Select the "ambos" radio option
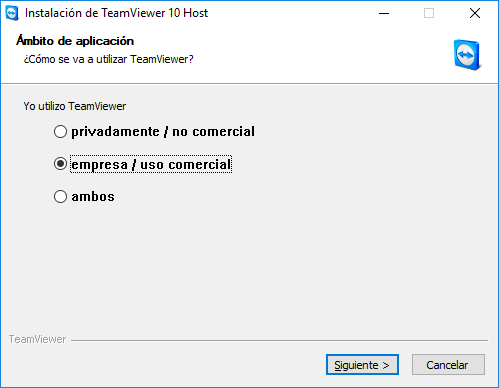 point(60,196)
